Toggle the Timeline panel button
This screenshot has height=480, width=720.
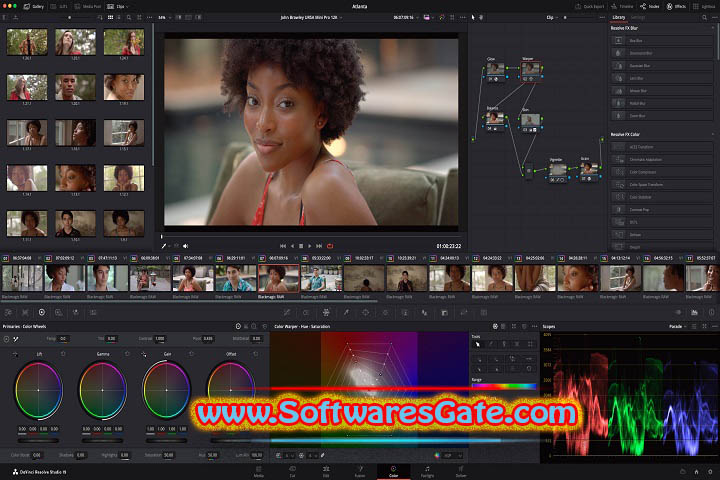tap(622, 6)
